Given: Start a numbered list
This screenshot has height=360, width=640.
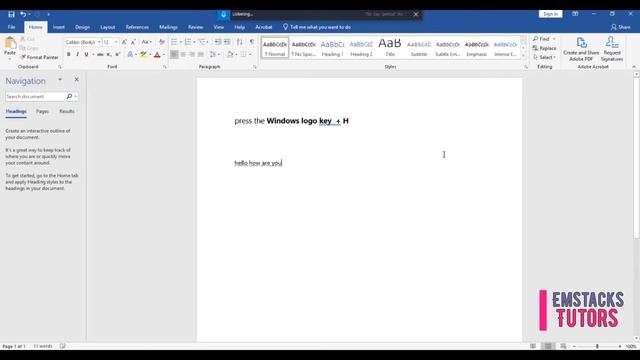Looking at the screenshot, I should 188,42.
